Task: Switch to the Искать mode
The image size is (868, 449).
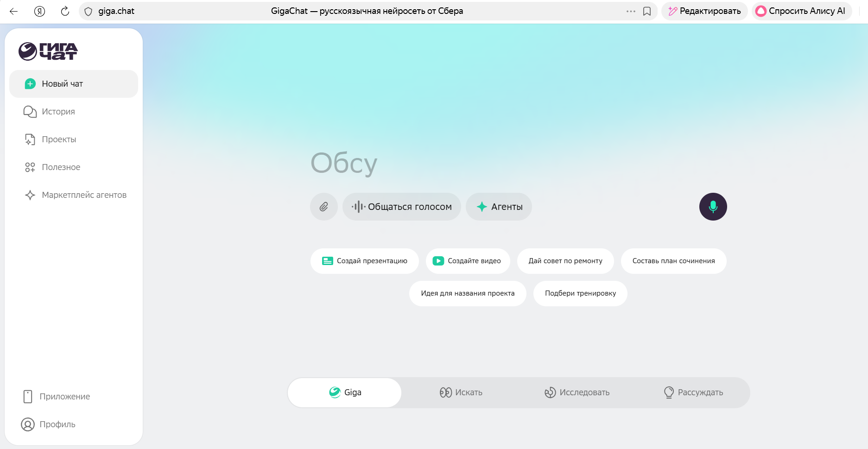Action: click(x=461, y=392)
